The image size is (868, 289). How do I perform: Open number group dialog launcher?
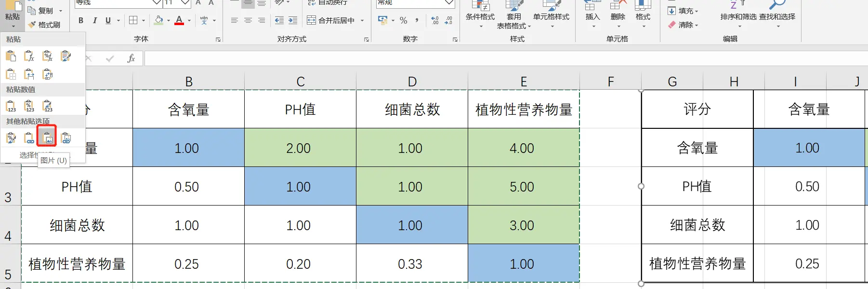click(x=455, y=40)
